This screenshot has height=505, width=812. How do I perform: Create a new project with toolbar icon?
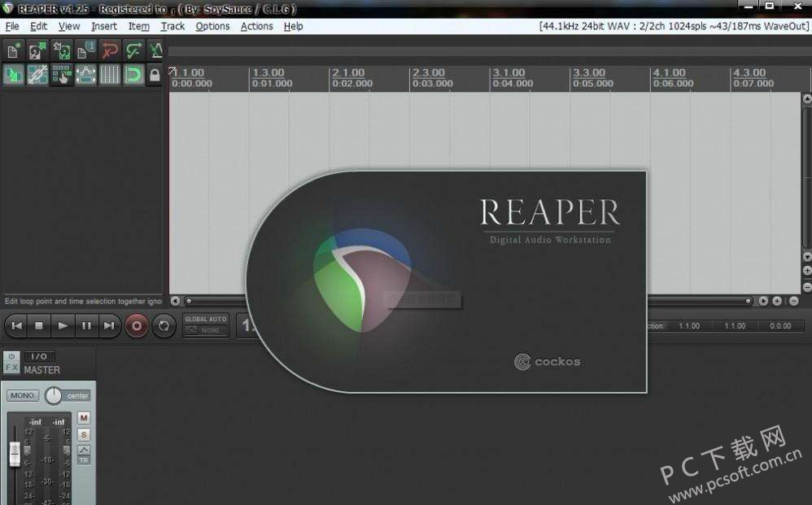(14, 50)
